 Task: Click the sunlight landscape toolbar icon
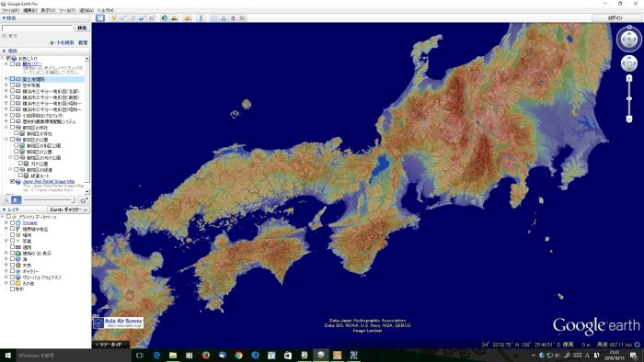[x=175, y=18]
